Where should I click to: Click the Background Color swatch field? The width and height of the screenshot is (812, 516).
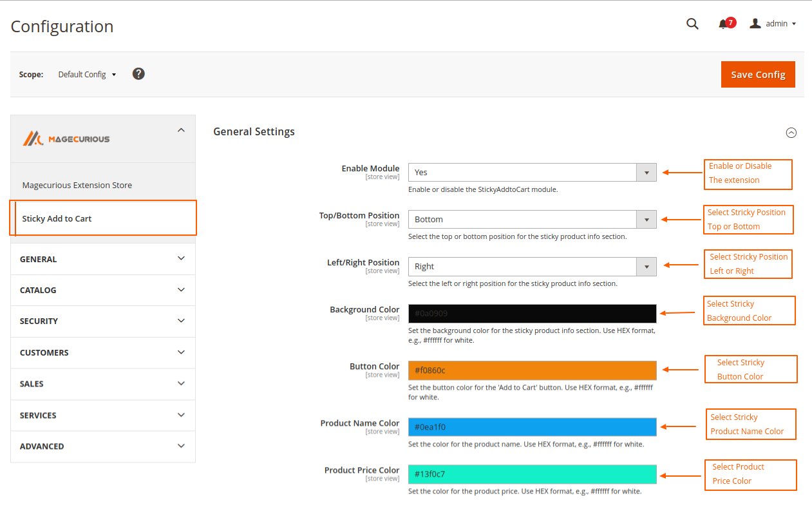point(532,314)
